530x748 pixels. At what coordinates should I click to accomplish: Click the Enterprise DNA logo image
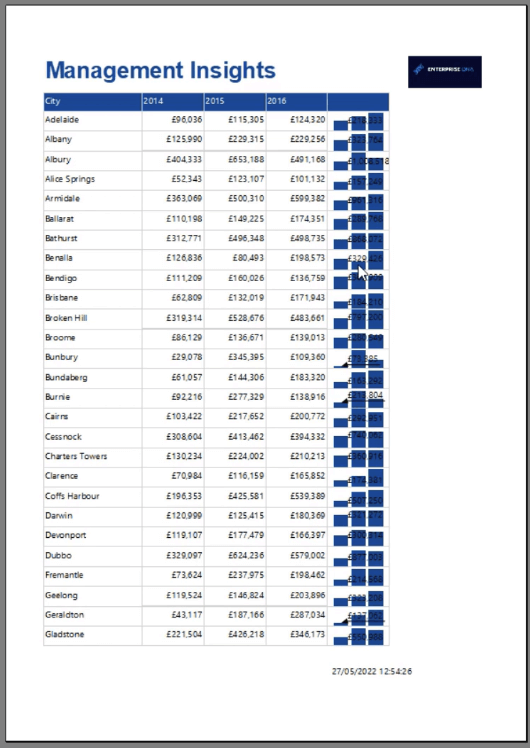445,72
